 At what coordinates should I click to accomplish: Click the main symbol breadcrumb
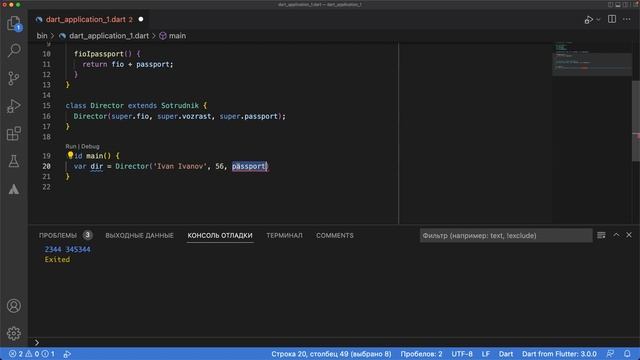tap(177, 36)
